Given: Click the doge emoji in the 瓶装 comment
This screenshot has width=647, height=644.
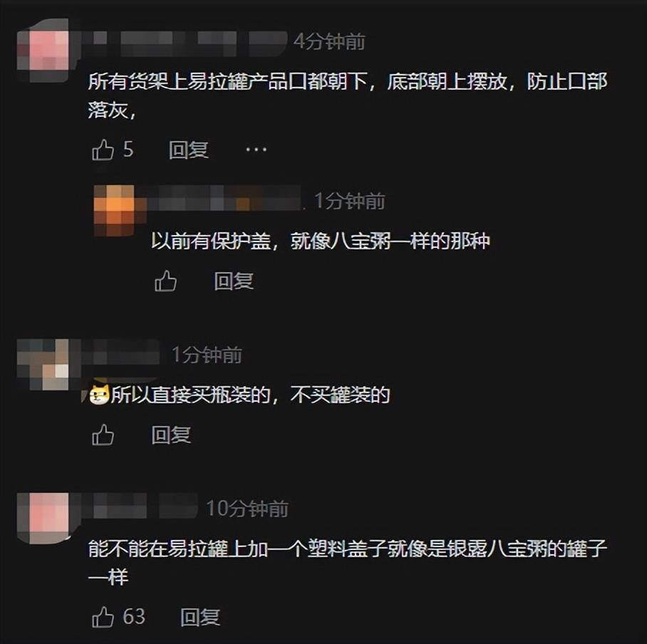Looking at the screenshot, I should coord(99,395).
